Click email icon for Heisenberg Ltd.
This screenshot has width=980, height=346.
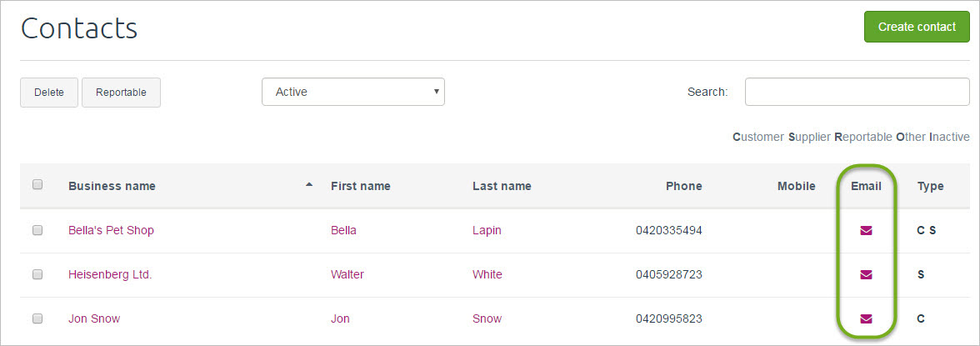click(x=866, y=274)
